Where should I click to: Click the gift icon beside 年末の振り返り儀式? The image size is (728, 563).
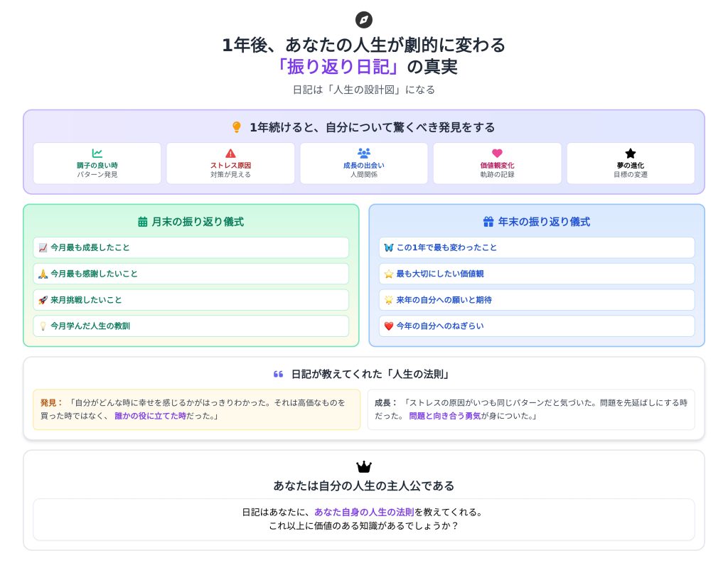[x=488, y=222]
